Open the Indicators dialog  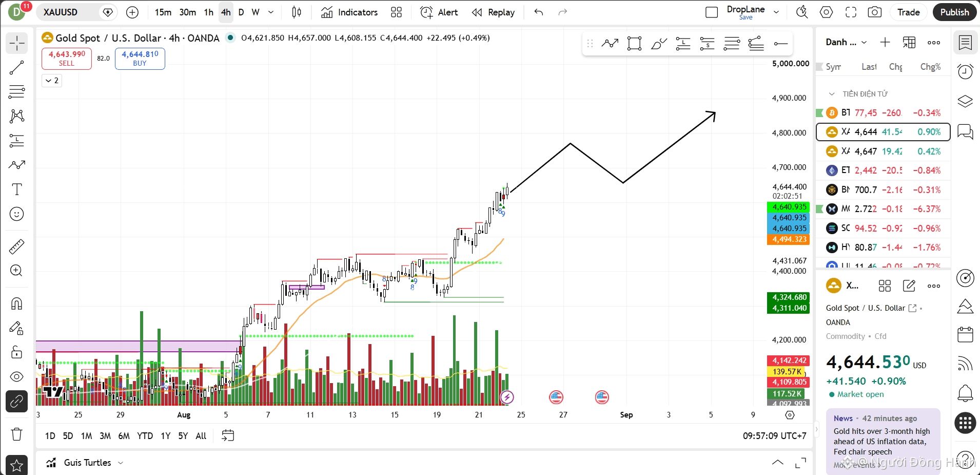tap(349, 12)
